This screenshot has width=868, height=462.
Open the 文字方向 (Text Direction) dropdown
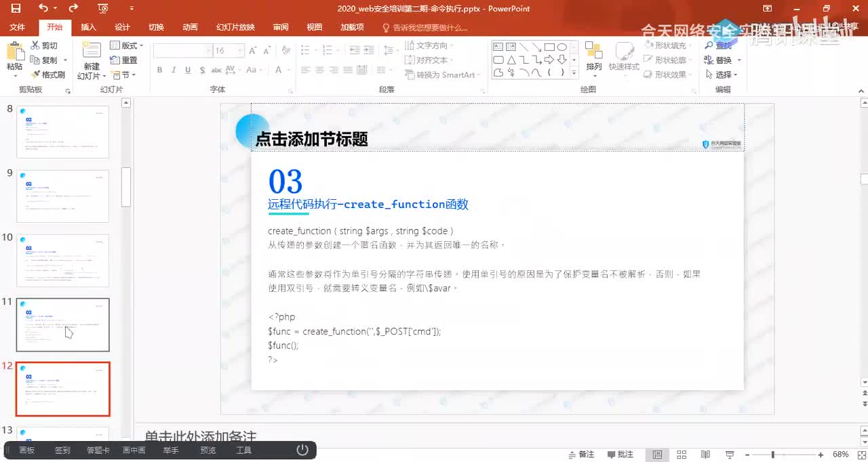[x=430, y=45]
